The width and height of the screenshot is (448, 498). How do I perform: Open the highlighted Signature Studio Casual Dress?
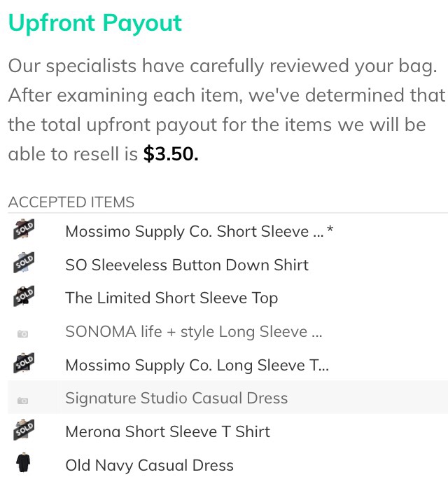click(x=176, y=398)
